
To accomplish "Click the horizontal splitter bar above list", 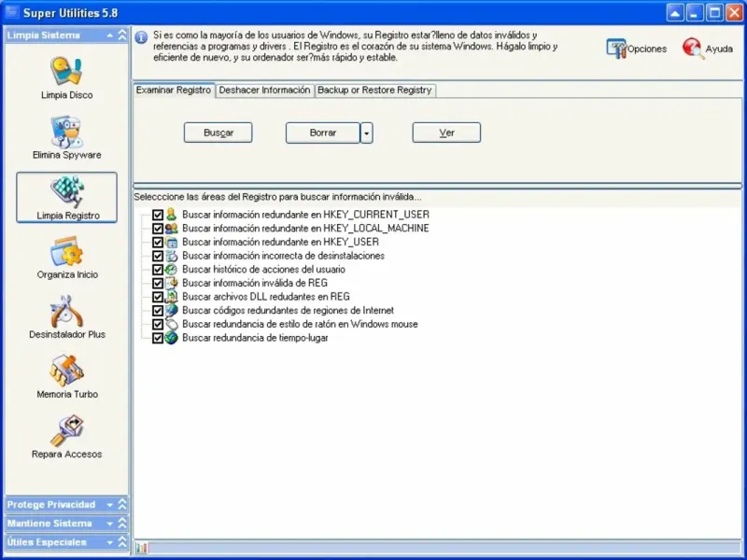I will point(437,186).
